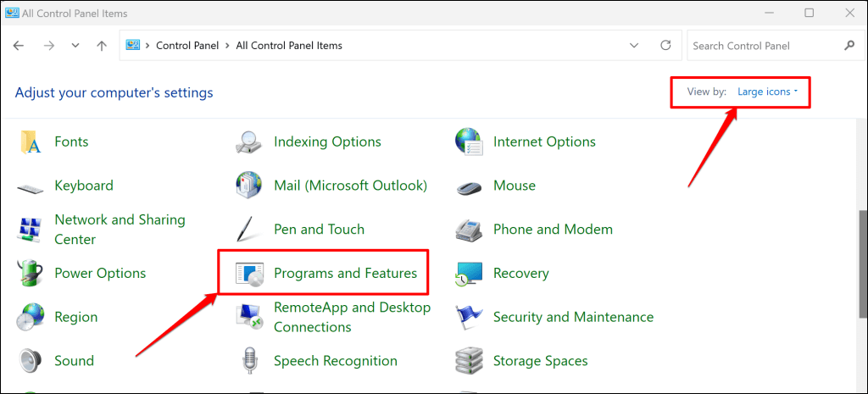Select All Control Panel Items breadcrumb
Image resolution: width=868 pixels, height=394 pixels.
[x=288, y=46]
